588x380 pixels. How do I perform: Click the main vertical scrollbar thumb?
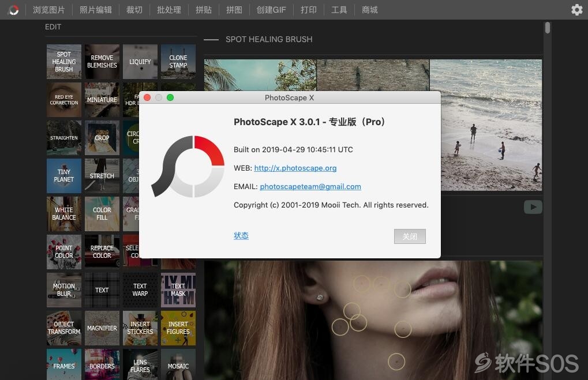548,28
